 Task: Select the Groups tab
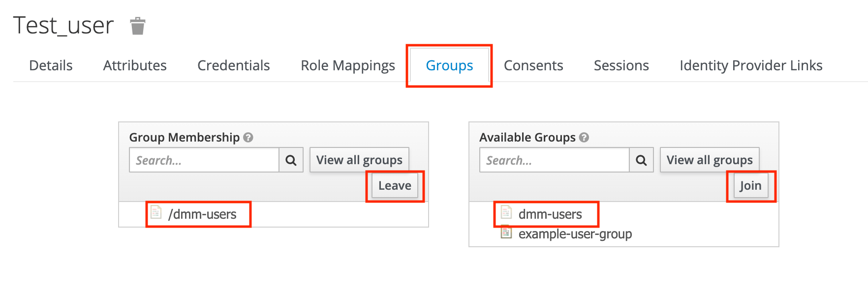point(449,65)
